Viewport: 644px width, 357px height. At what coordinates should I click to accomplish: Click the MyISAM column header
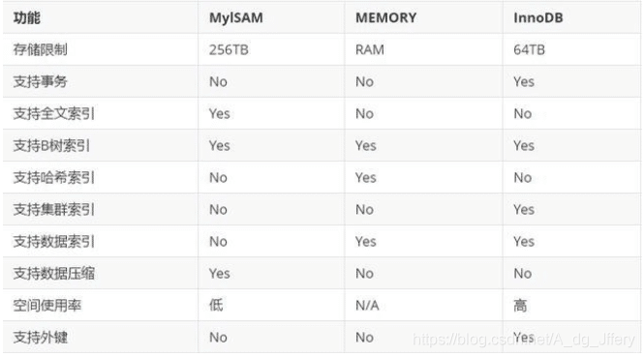(236, 18)
